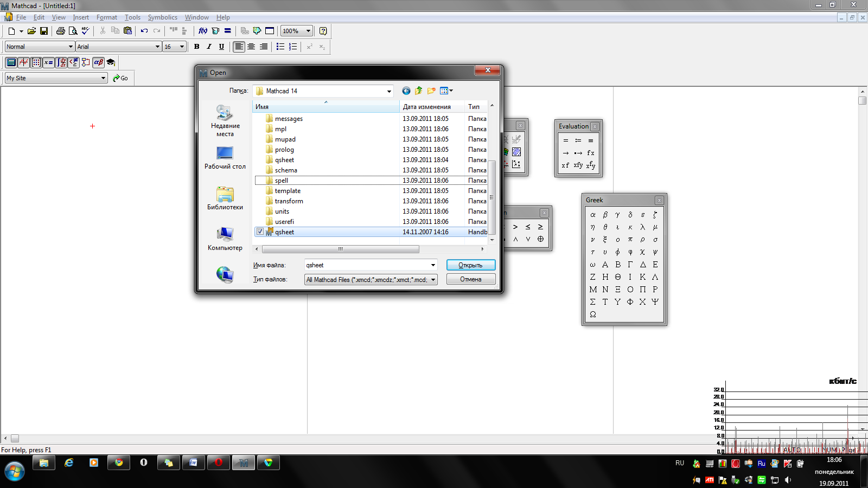Expand the My Site dropdown
Image resolution: width=868 pixels, height=488 pixels.
(x=103, y=78)
